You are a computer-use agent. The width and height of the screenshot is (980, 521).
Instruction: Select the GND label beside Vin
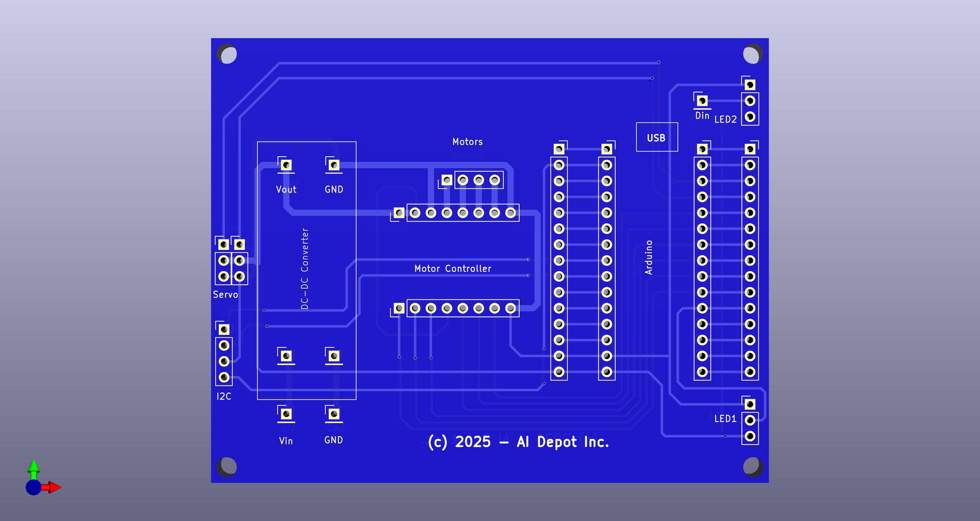334,440
